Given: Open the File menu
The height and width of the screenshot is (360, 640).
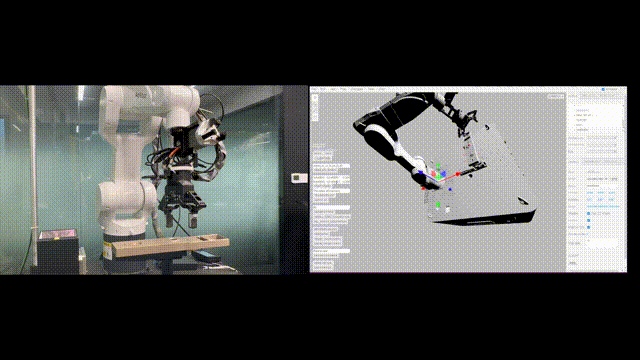Looking at the screenshot, I should [315, 89].
